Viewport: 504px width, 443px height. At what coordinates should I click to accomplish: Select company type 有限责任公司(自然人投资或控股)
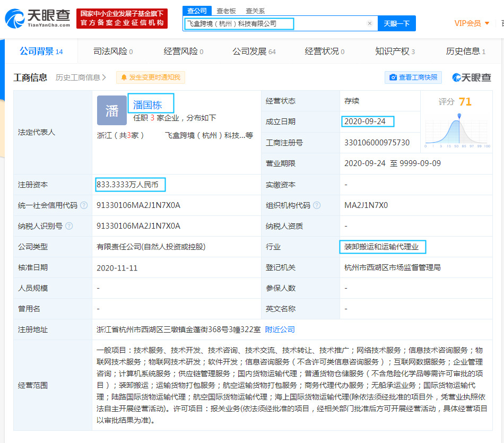coord(151,247)
